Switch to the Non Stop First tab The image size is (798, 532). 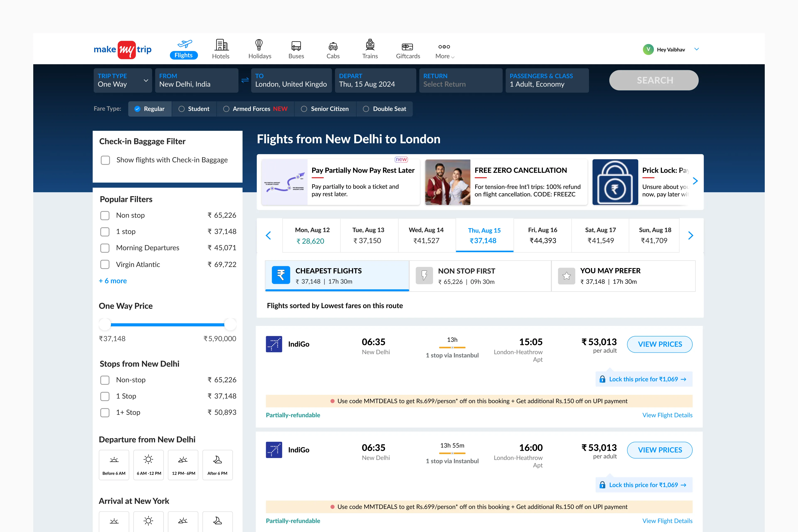pos(480,276)
